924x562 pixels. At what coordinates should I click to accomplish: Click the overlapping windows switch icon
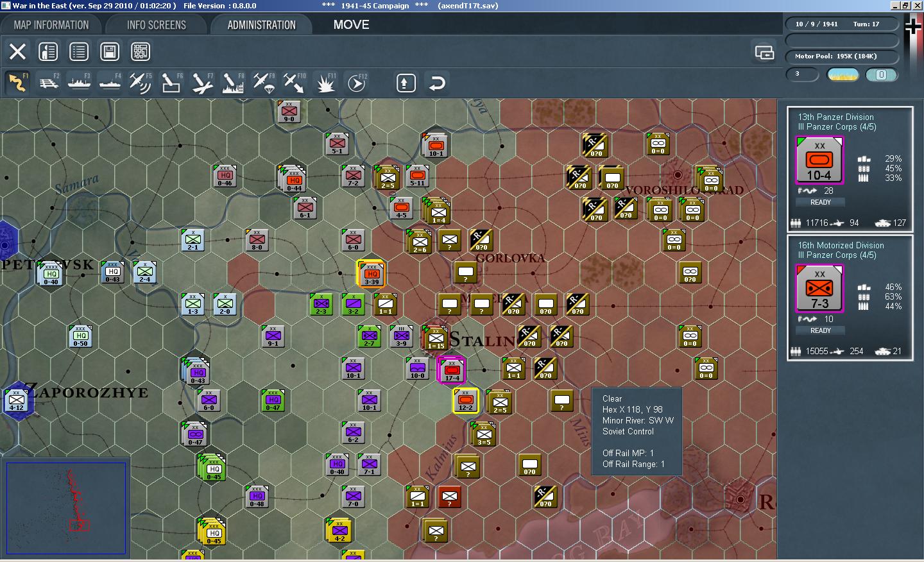point(764,52)
